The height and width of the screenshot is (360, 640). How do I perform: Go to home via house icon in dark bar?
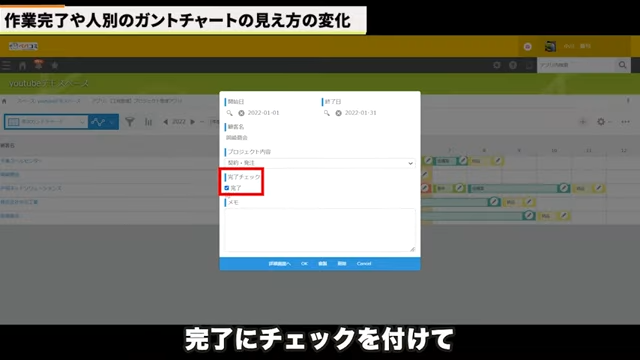(x=22, y=65)
